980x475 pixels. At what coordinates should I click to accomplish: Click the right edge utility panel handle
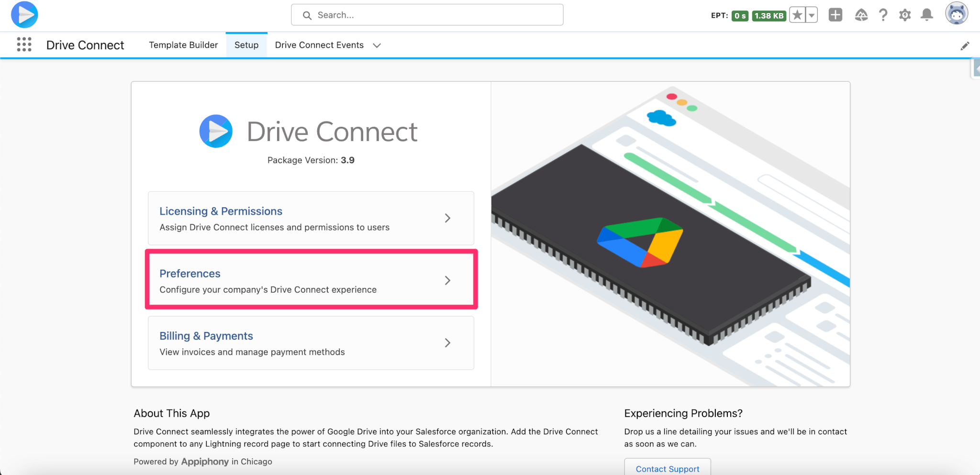pos(976,68)
